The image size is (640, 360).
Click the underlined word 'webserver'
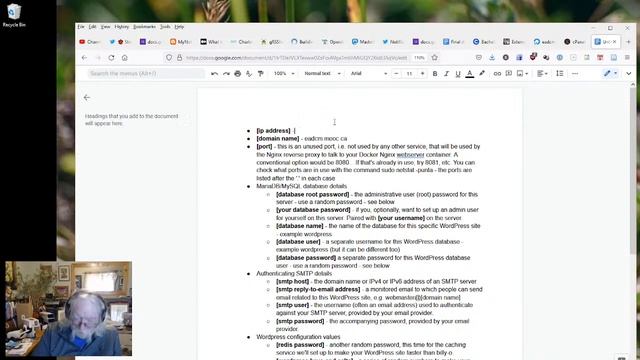[410, 155]
